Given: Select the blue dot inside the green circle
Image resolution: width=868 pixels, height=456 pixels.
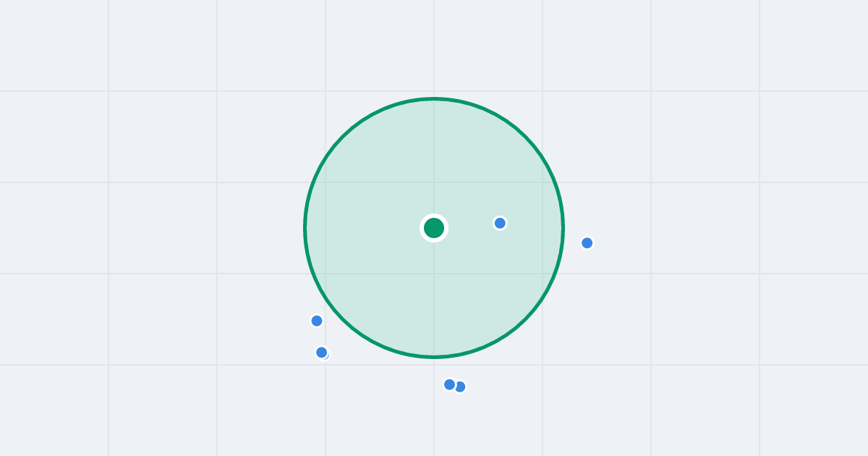Looking at the screenshot, I should 500,223.
